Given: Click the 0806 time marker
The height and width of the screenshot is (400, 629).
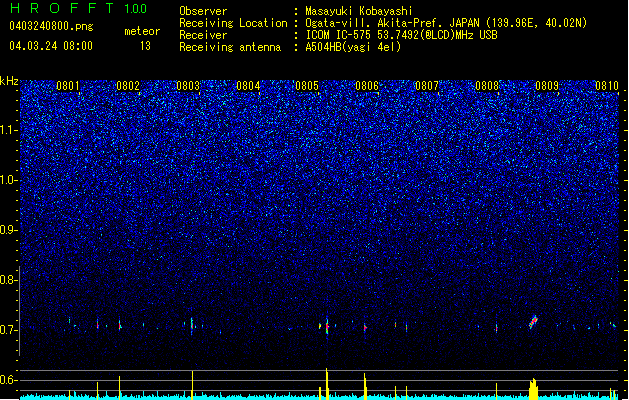Looking at the screenshot, I should (367, 86).
